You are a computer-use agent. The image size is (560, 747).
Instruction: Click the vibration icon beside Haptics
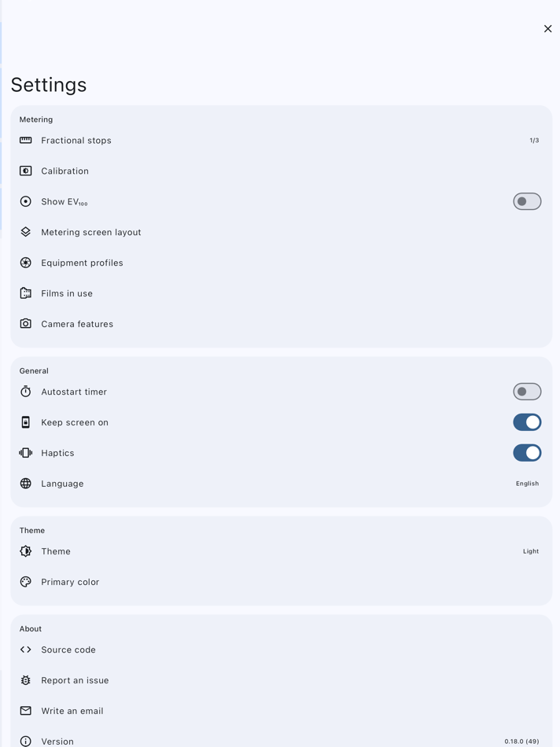click(26, 453)
